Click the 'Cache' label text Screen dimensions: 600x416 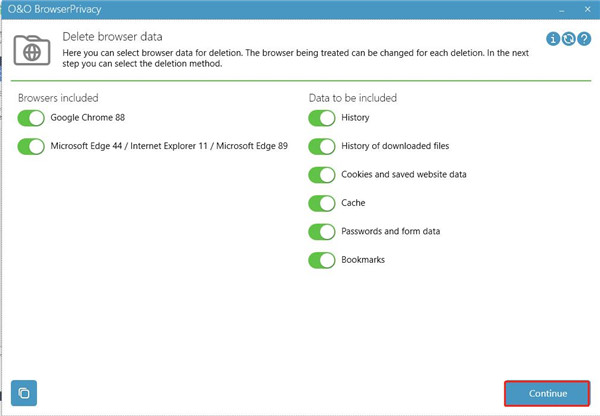click(x=353, y=203)
